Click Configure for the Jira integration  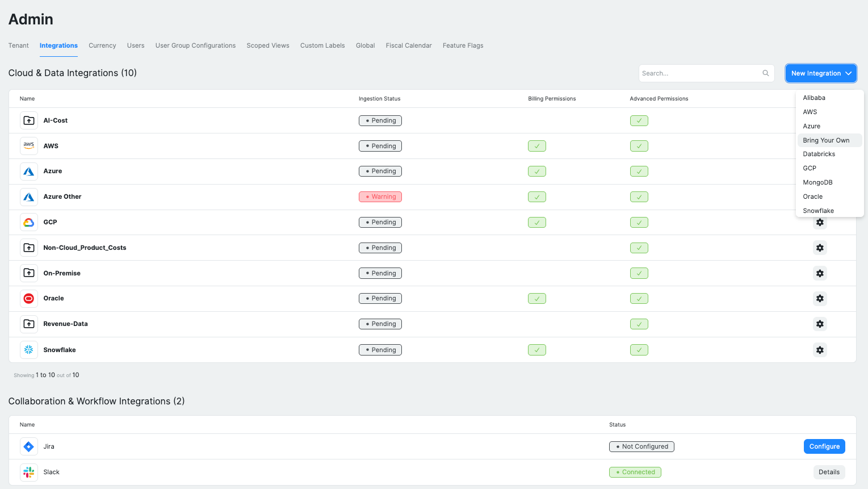pos(824,446)
